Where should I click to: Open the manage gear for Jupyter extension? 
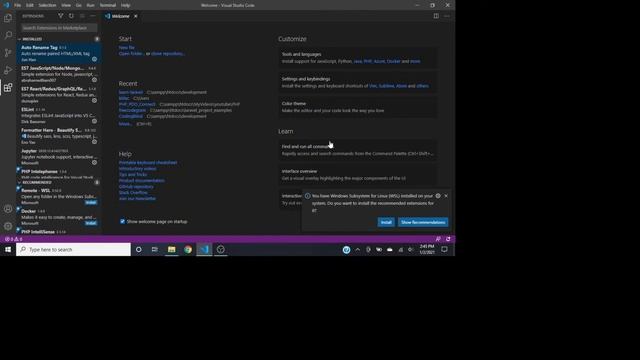pyautogui.click(x=94, y=162)
